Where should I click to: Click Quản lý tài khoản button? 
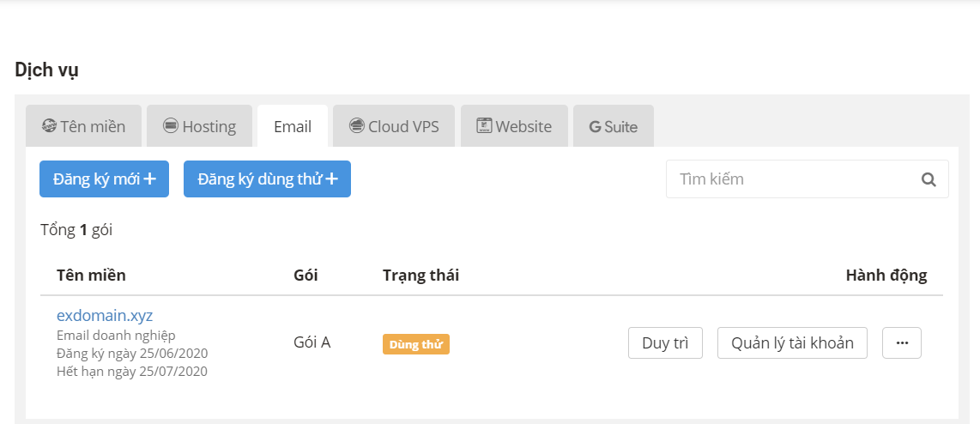pyautogui.click(x=792, y=342)
